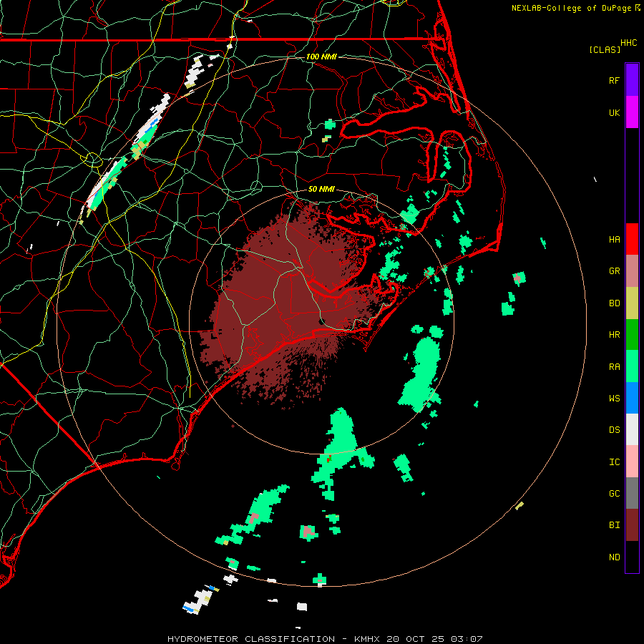The width and height of the screenshot is (644, 644).
Task: Click the BD legend label
Action: pyautogui.click(x=614, y=303)
